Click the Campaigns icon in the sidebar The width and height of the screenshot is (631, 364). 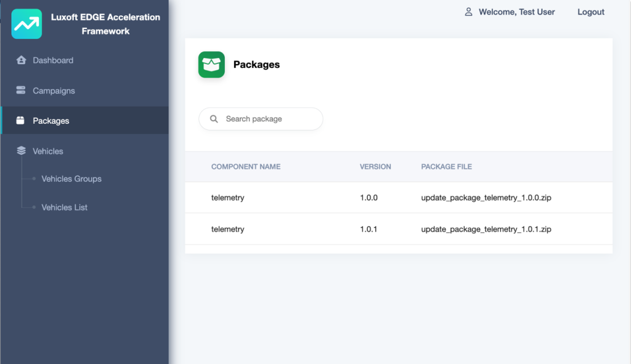(x=22, y=90)
